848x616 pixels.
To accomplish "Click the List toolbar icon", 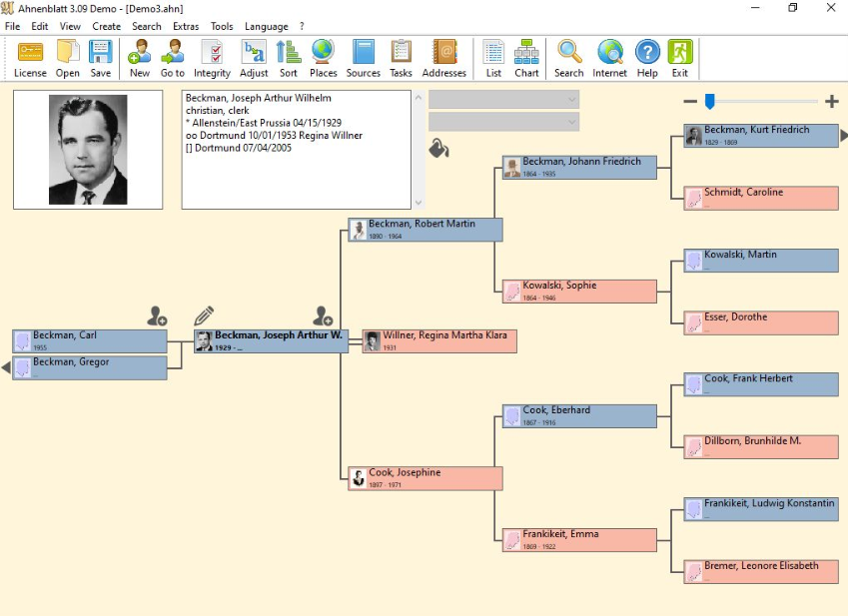I will (x=493, y=58).
